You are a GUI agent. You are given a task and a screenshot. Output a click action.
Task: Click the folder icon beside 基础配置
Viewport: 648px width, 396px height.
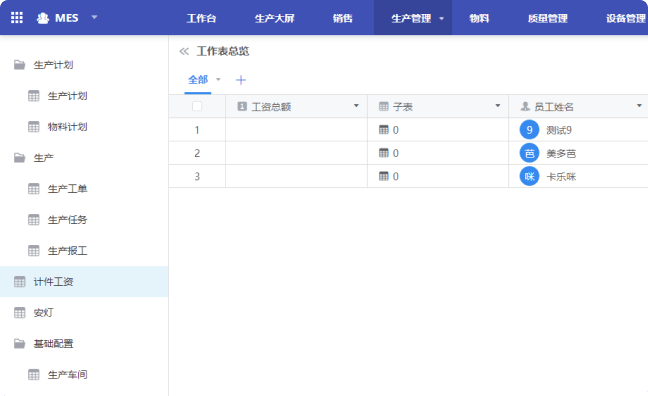tap(19, 344)
